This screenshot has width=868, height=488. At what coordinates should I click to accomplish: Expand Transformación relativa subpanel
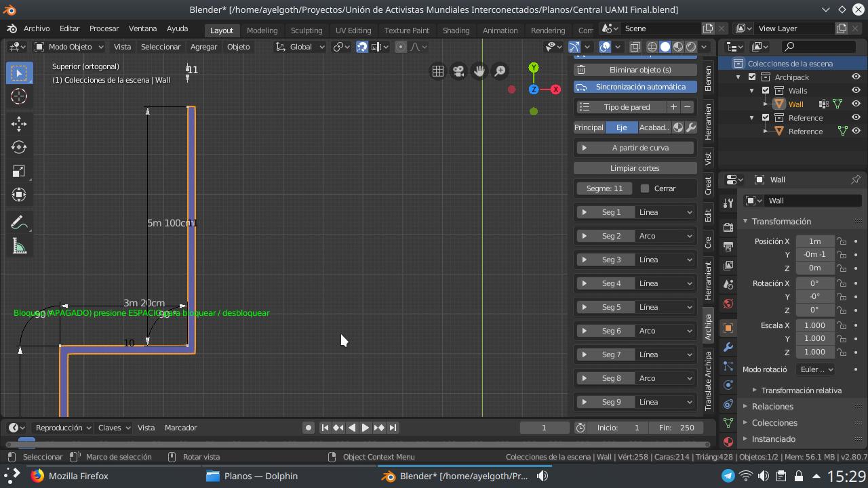pyautogui.click(x=801, y=390)
